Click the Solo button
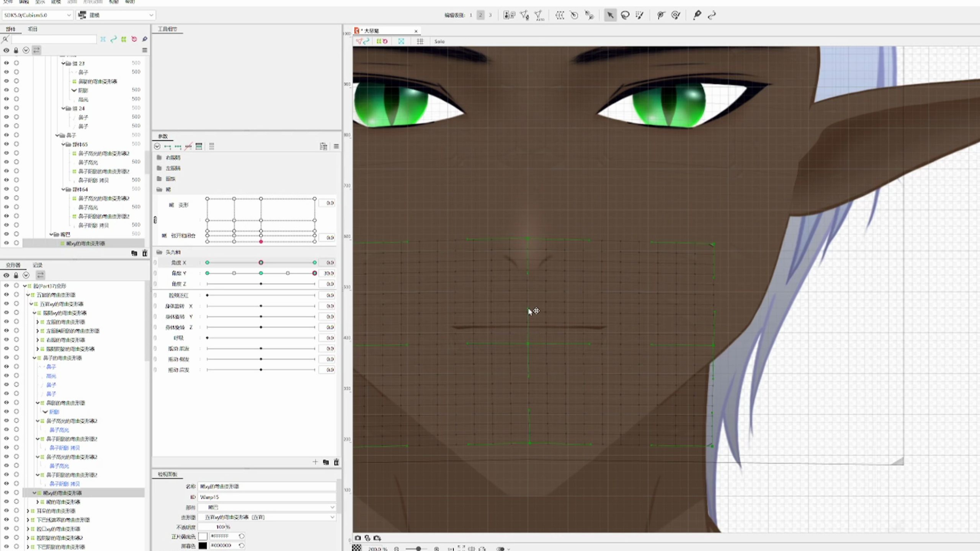 [x=439, y=41]
